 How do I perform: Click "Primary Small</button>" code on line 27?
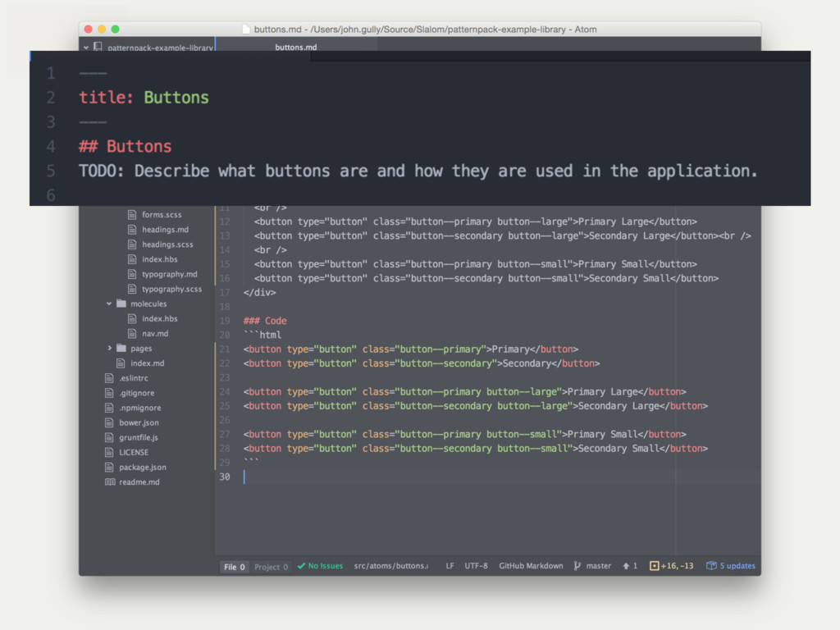pos(627,435)
